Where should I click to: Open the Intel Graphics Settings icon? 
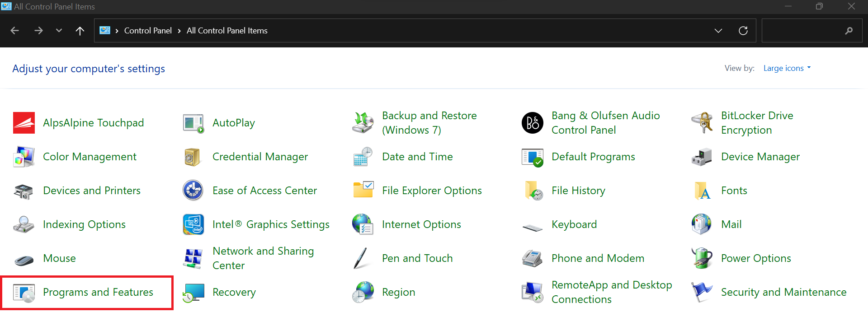click(x=193, y=224)
